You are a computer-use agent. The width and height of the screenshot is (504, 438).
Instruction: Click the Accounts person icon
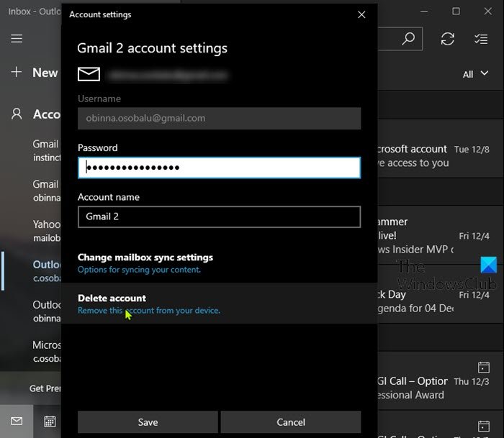pos(17,114)
